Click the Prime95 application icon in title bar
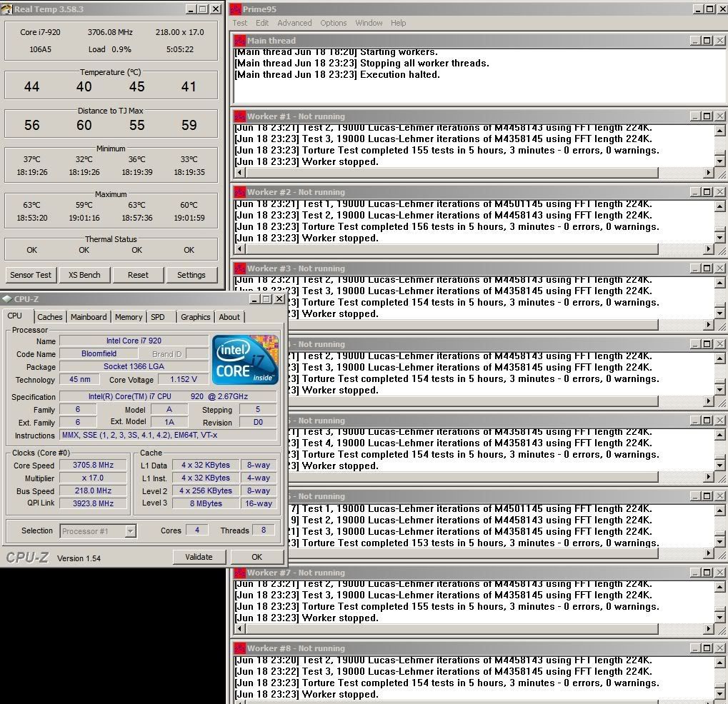 tap(235, 9)
